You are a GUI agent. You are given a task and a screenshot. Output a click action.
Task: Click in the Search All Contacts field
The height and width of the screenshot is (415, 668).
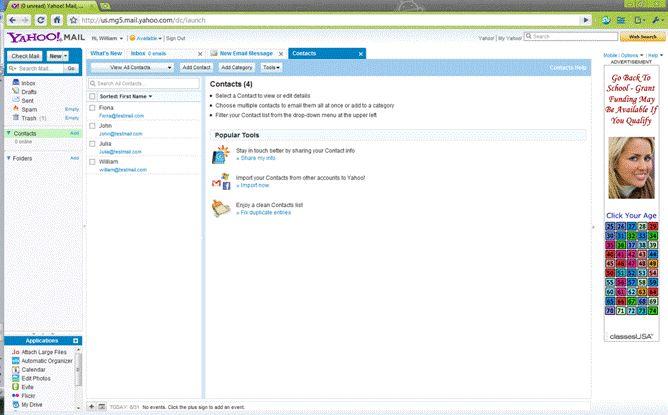click(x=145, y=83)
